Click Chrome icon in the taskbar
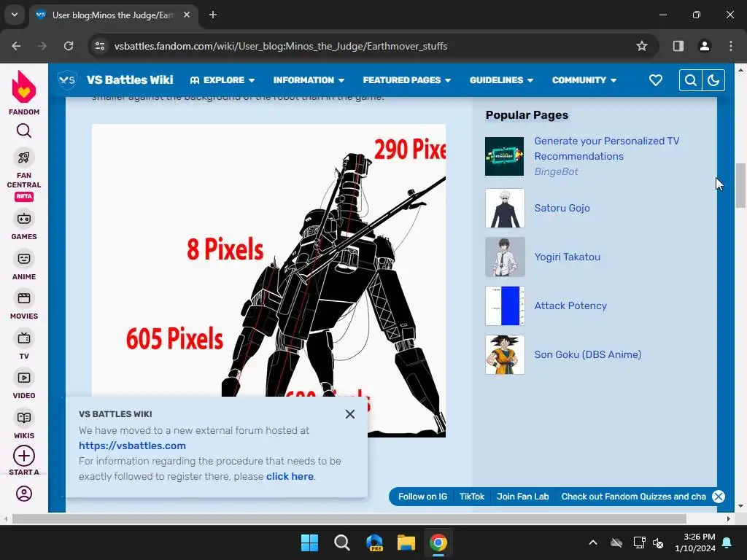Viewport: 747px width, 560px height. pos(438,542)
